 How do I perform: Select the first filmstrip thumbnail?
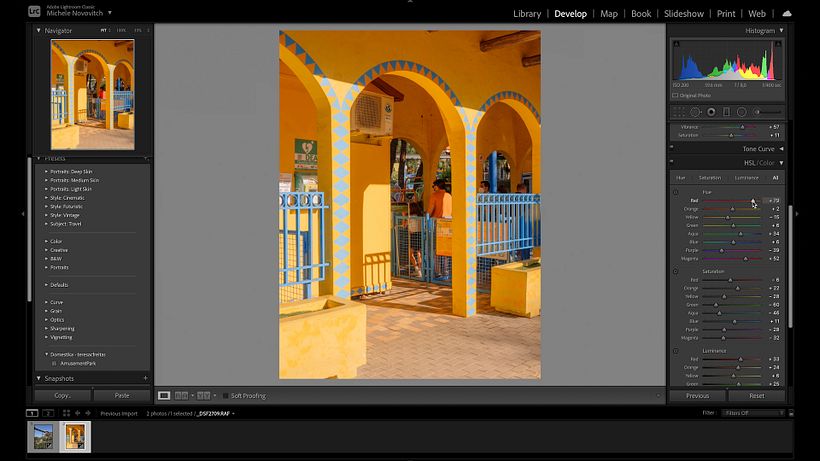pyautogui.click(x=43, y=437)
